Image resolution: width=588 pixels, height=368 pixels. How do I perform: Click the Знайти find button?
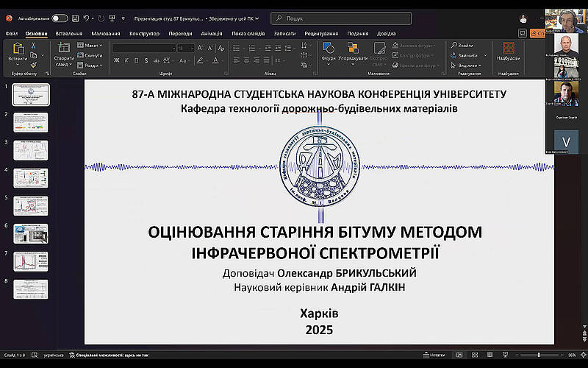tap(462, 45)
